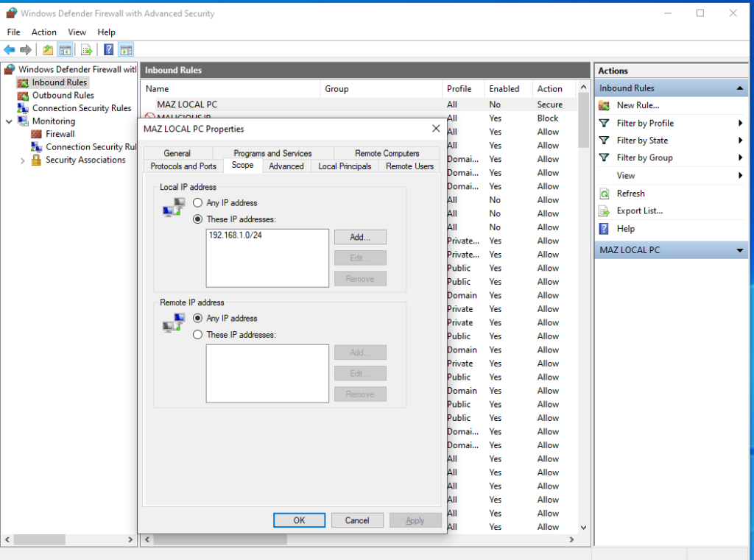Click the rule list vertical scrollbar up arrow
This screenshot has width=754, height=560.
click(583, 87)
